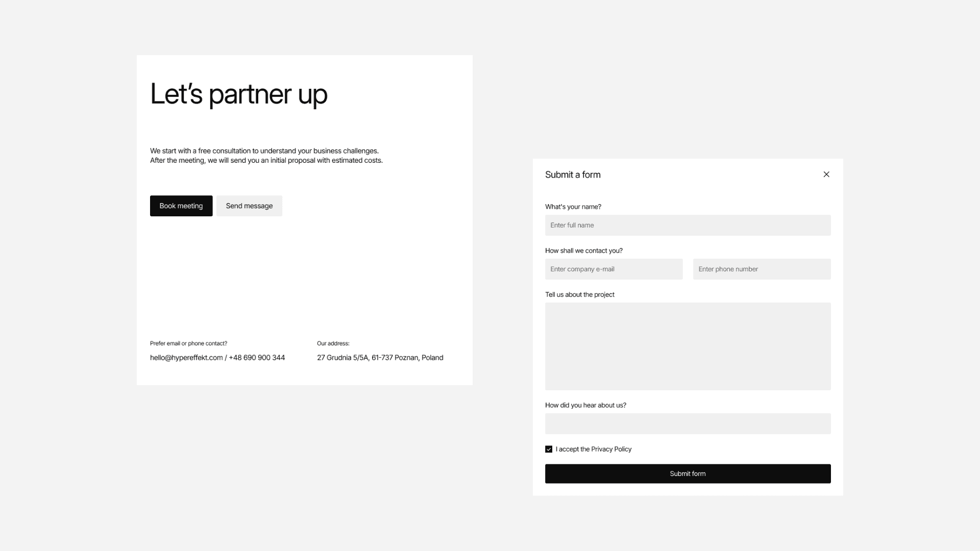Focus the Enter full name field
The image size is (980, 551).
[x=688, y=226]
